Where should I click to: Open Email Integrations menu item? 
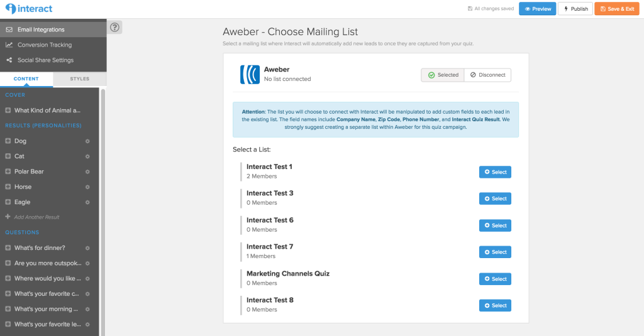point(53,30)
